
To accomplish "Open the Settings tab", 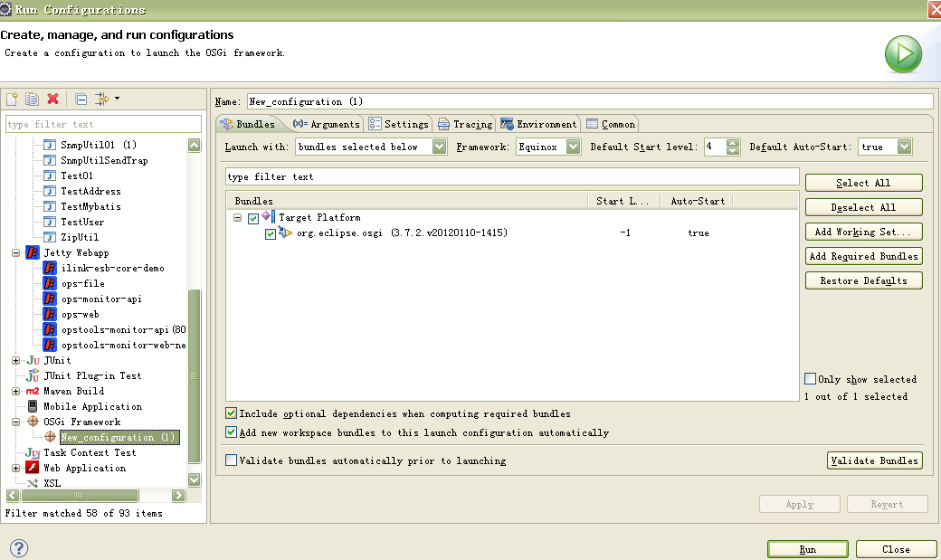I will point(399,124).
